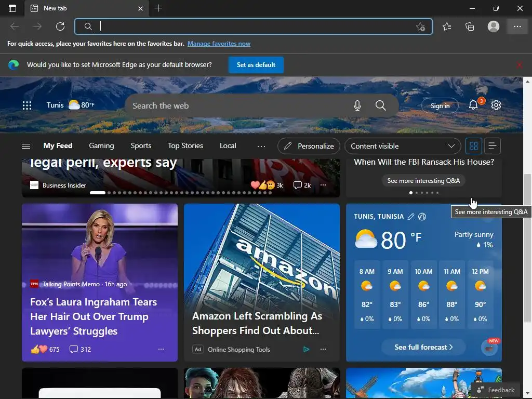This screenshot has width=532, height=399.
Task: Open the notifications bell
Action: click(473, 105)
